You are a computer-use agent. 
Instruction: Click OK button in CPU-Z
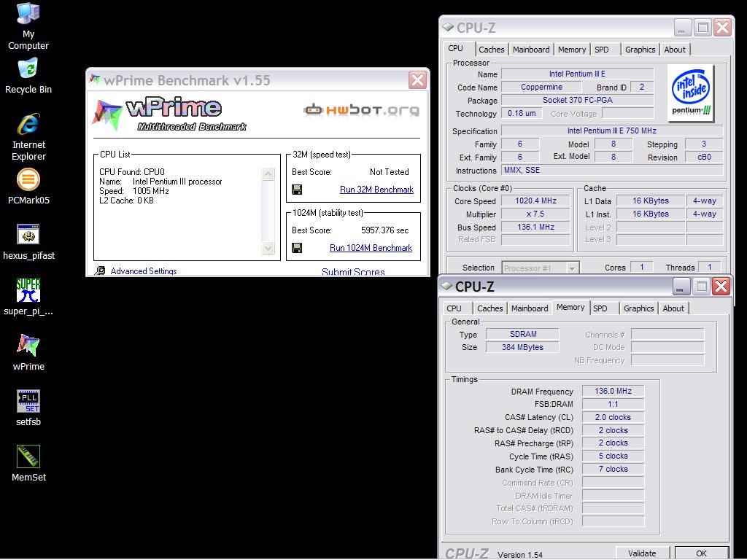tap(701, 553)
